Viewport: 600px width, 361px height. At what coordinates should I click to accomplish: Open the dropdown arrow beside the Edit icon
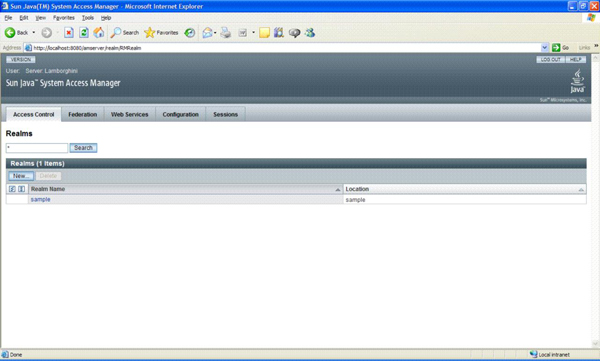(x=253, y=33)
